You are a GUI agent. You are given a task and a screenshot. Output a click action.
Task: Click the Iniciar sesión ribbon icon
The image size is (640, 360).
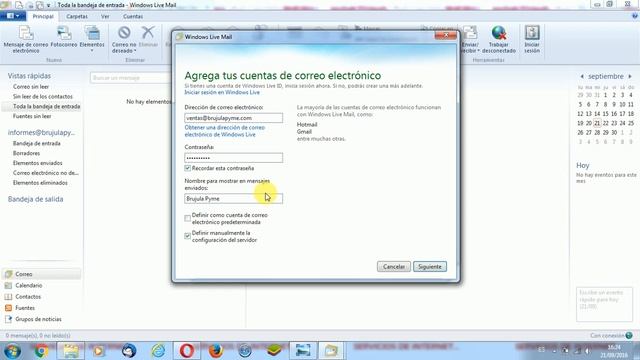point(532,33)
